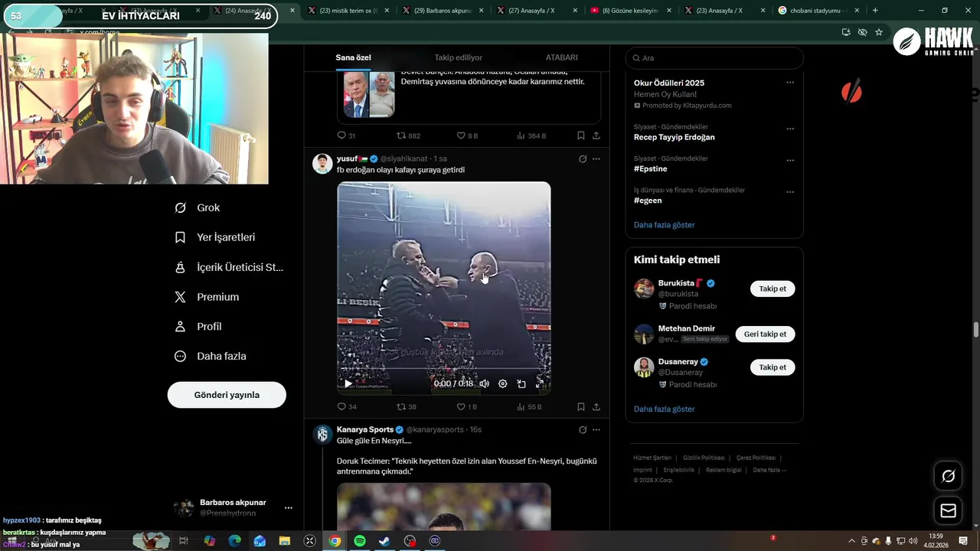Image resolution: width=980 pixels, height=551 pixels.
Task: Open Grok from the X sidebar
Action: click(198, 207)
